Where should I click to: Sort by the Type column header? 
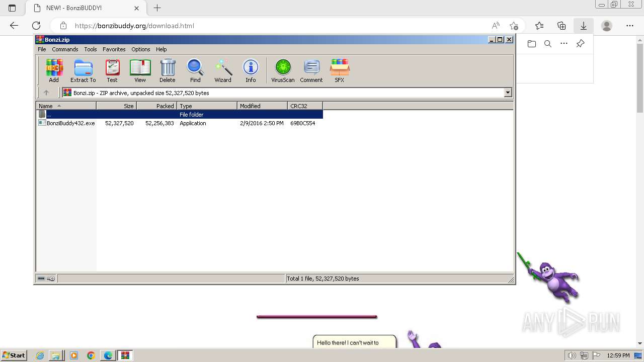207,106
